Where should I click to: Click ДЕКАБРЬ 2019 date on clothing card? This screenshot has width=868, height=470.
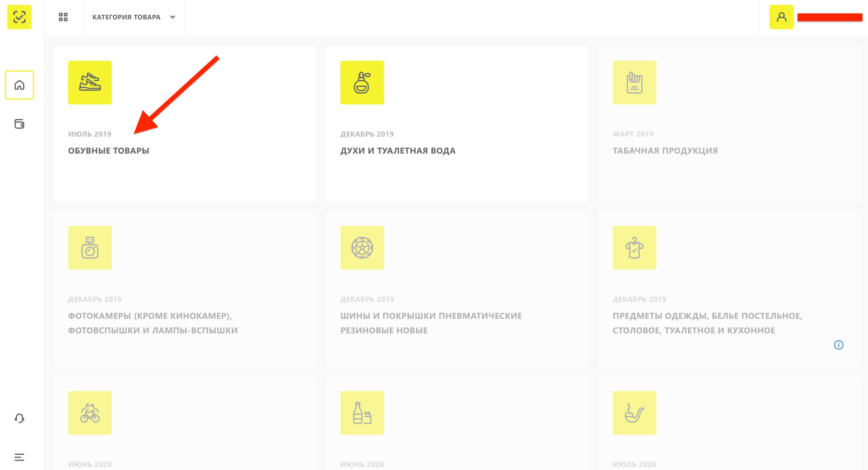point(639,299)
